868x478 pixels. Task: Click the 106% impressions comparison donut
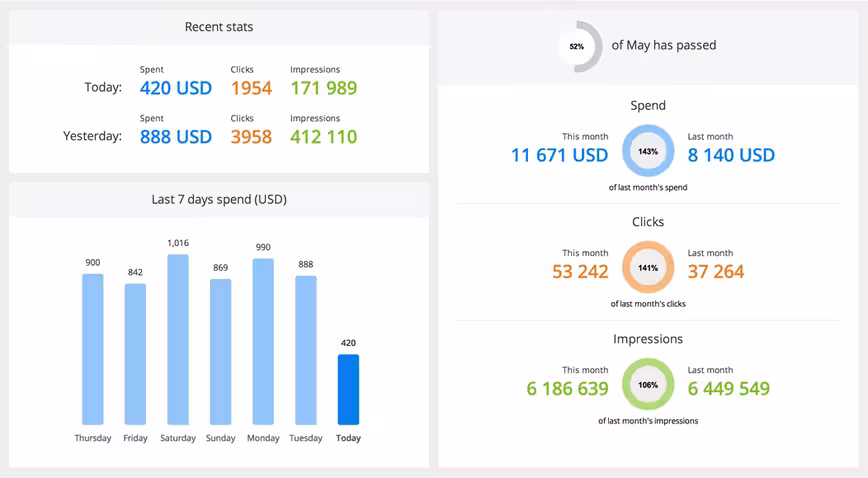(648, 384)
